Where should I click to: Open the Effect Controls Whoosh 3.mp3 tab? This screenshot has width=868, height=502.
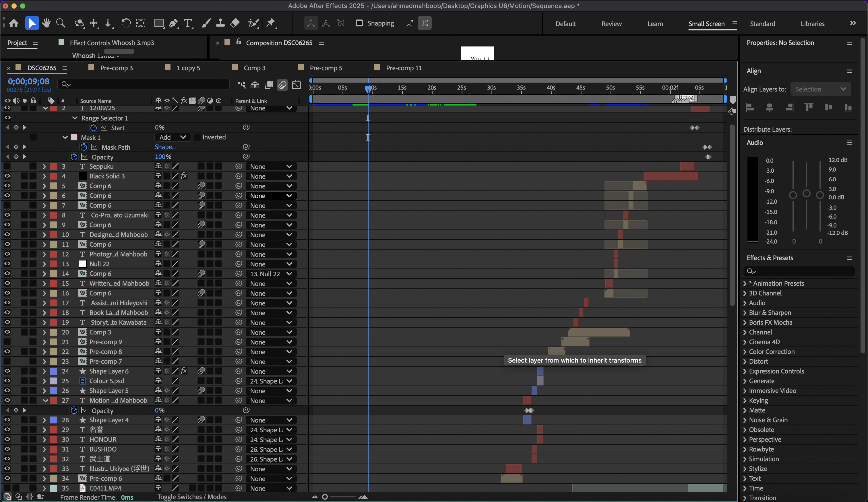click(x=112, y=43)
